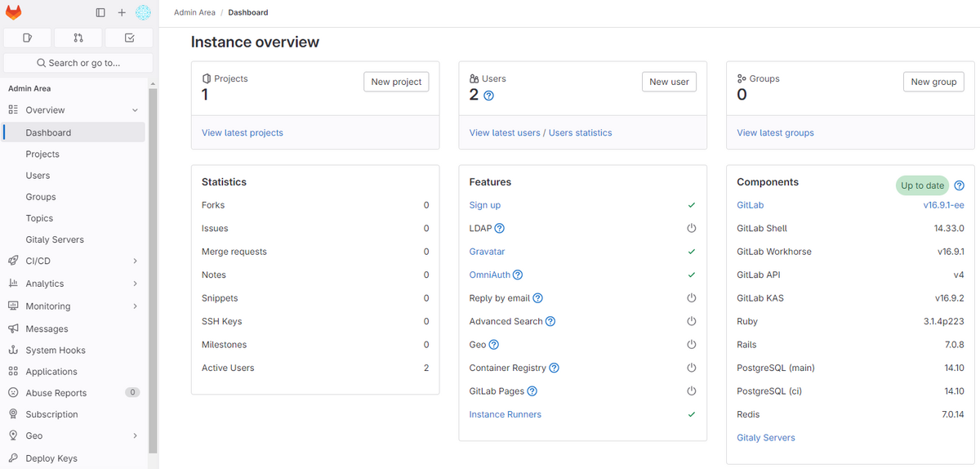Click the GitLab fox logo
The height and width of the screenshot is (469, 980).
[x=14, y=12]
